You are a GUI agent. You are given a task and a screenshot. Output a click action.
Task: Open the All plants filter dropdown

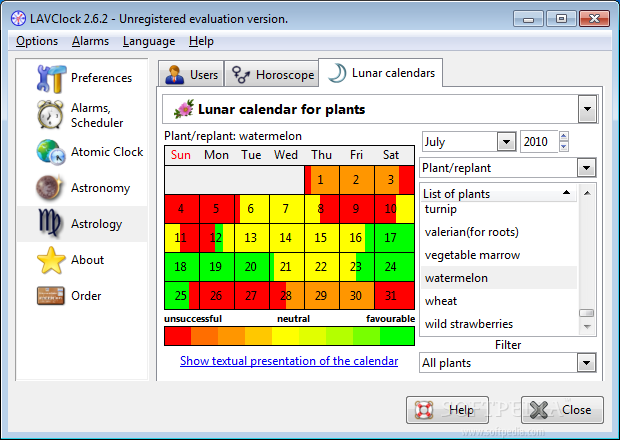(586, 363)
